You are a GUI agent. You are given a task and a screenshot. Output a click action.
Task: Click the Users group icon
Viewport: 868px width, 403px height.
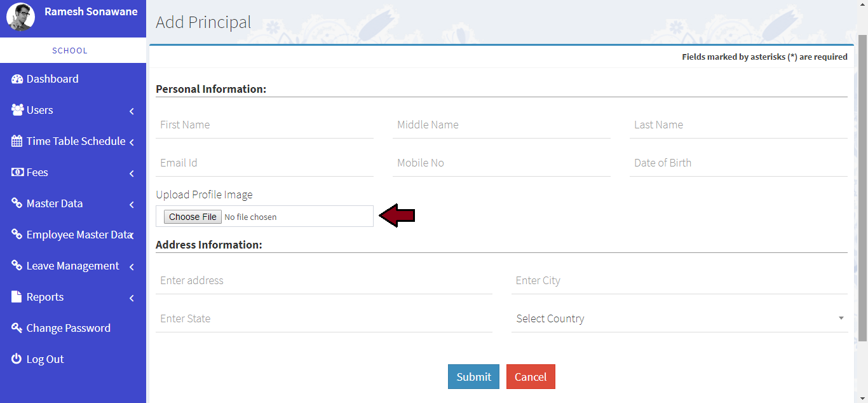pos(17,110)
